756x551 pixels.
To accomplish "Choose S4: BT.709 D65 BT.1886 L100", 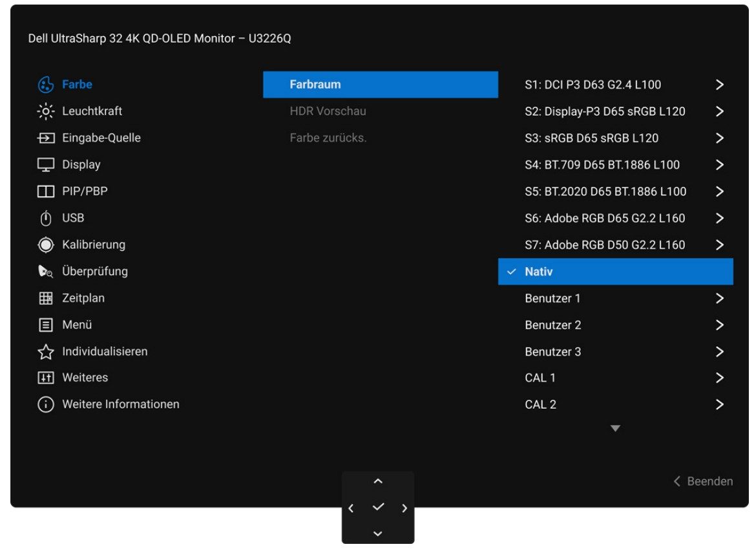I will pos(602,165).
